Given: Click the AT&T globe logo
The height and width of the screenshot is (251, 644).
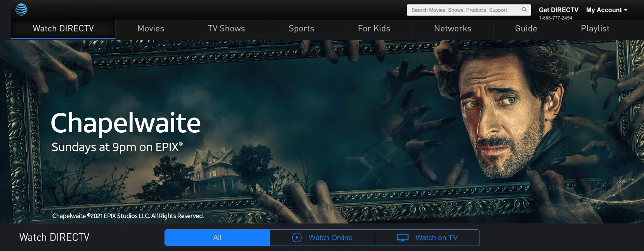Looking at the screenshot, I should (21, 9).
